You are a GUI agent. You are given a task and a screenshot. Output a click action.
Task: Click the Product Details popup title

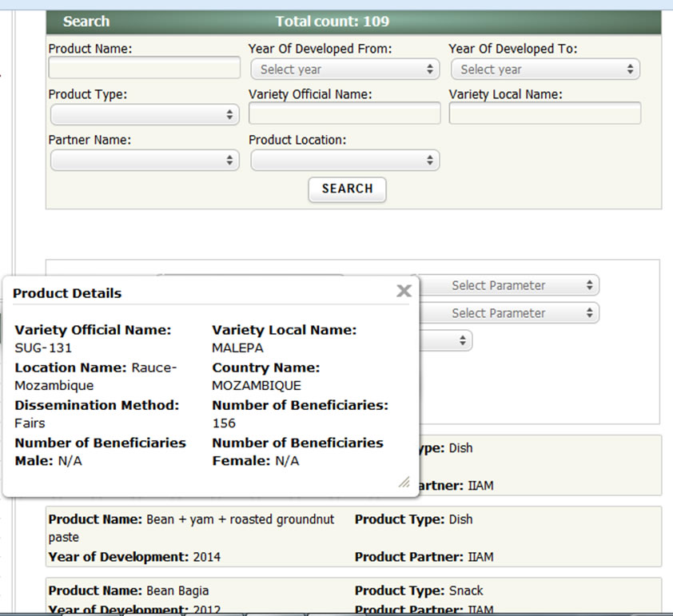click(68, 293)
